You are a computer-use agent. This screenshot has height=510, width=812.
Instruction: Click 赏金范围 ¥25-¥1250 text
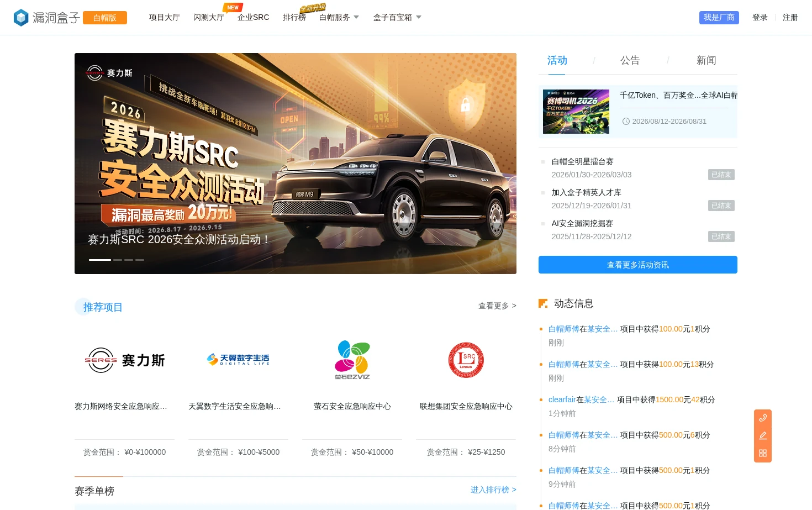466,452
